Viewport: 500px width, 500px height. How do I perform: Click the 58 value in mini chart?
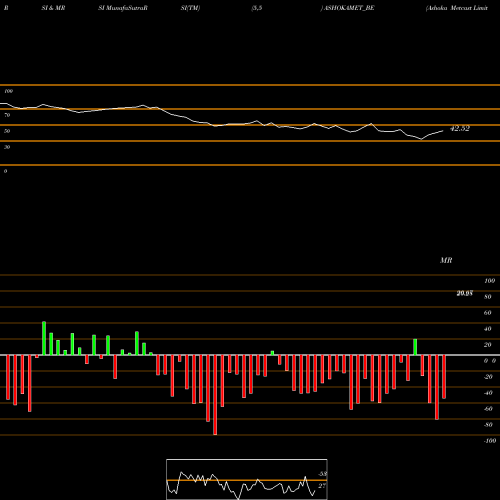point(322,474)
